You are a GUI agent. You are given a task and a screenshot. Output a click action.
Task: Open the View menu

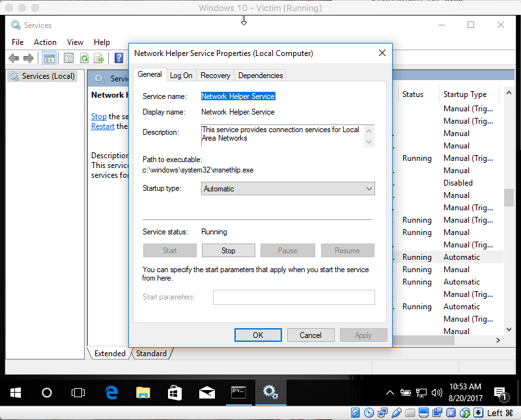point(75,42)
